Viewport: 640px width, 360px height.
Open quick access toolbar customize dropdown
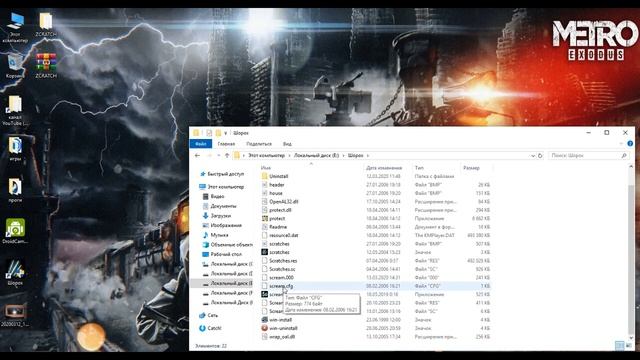tap(225, 133)
